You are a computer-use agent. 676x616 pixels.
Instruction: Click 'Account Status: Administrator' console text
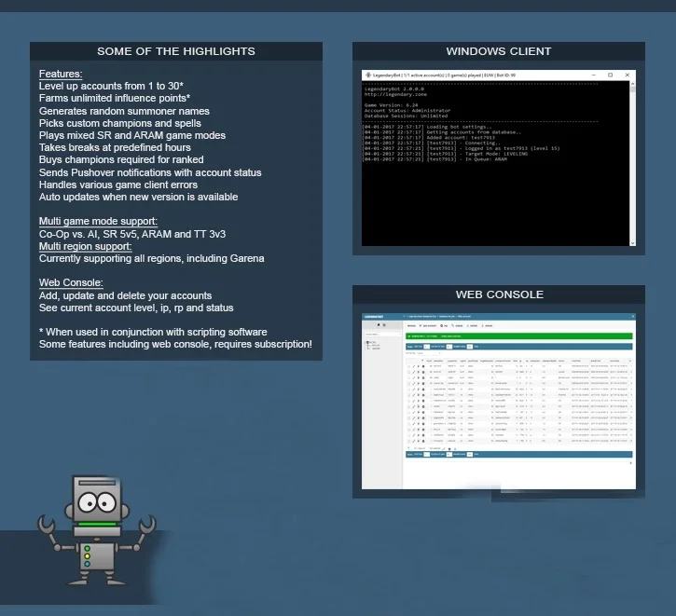click(x=407, y=111)
